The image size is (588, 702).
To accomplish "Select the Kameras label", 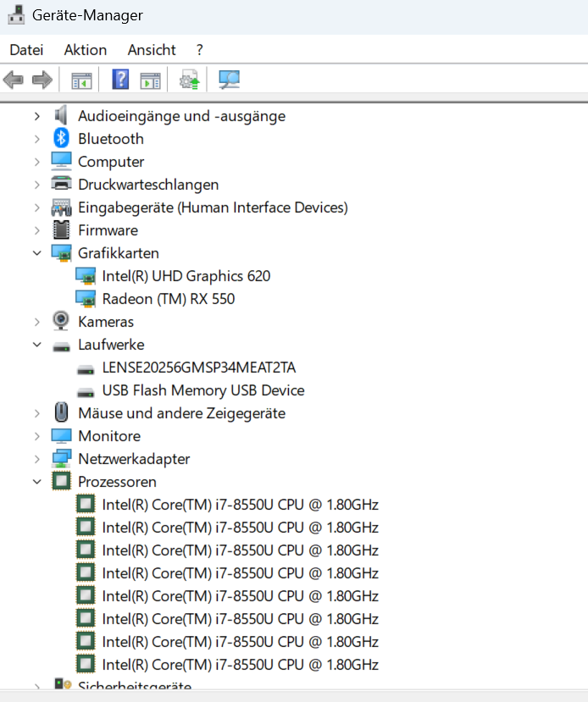I will pos(106,322).
